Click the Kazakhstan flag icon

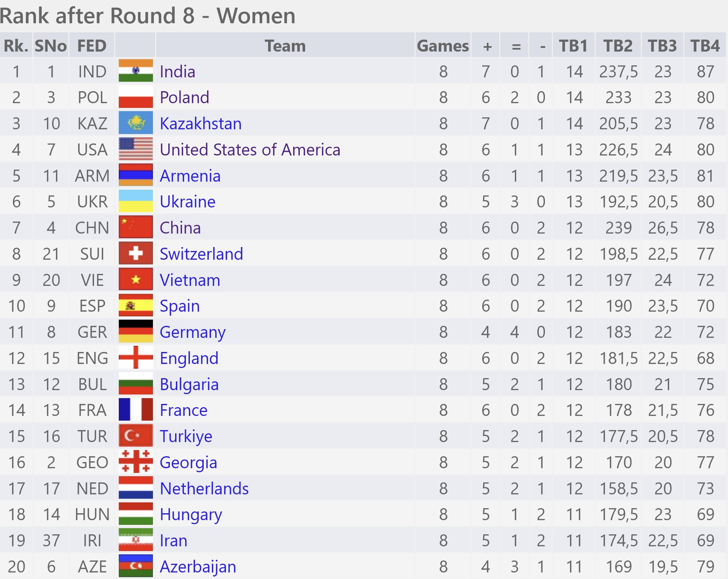tap(136, 123)
